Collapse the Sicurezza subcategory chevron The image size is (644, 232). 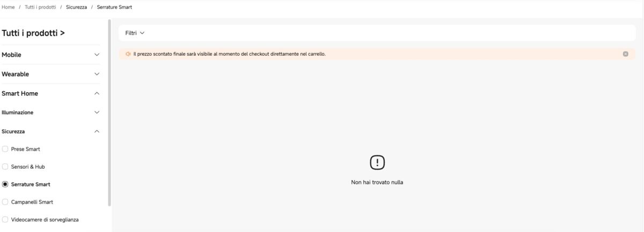point(97,131)
